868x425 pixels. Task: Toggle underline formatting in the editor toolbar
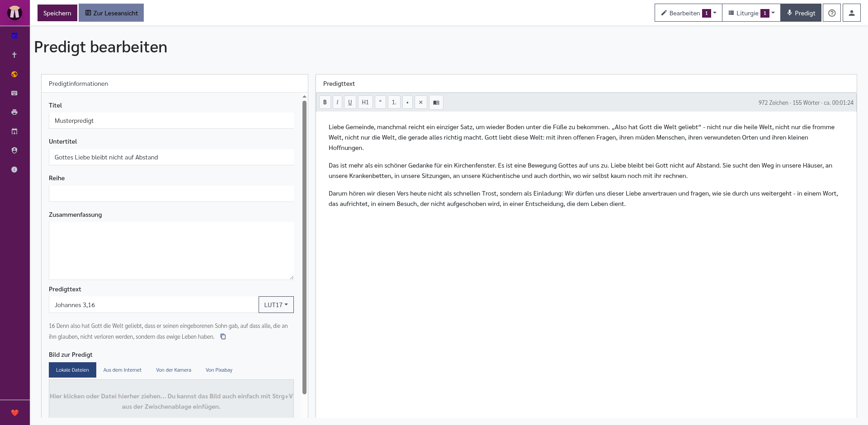350,103
